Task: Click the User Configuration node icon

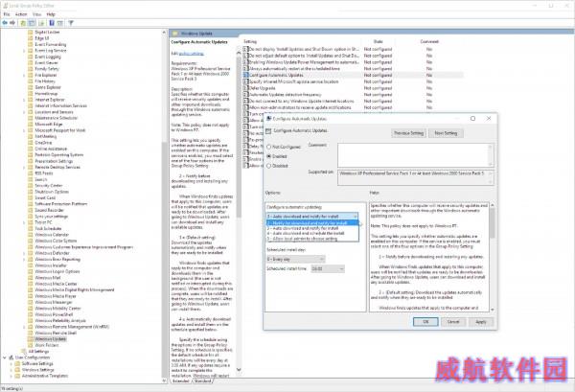Action: 11,357
